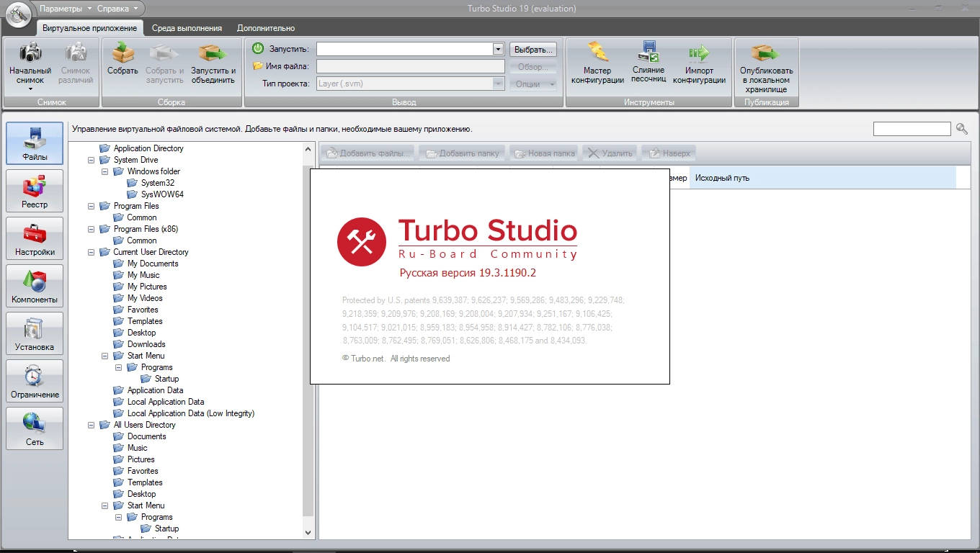This screenshot has height=553, width=980.
Task: Click the Выбрать... button
Action: coord(534,50)
